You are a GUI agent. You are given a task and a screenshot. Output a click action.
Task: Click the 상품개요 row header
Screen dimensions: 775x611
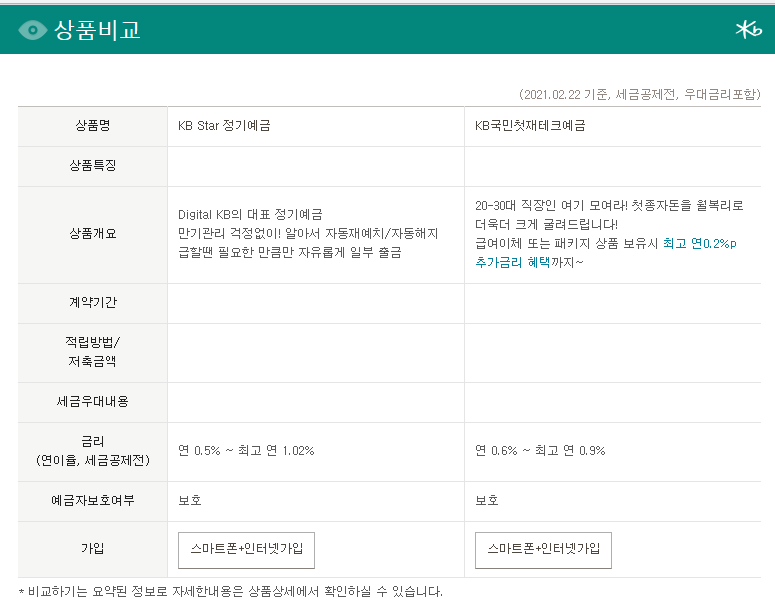pyautogui.click(x=92, y=233)
